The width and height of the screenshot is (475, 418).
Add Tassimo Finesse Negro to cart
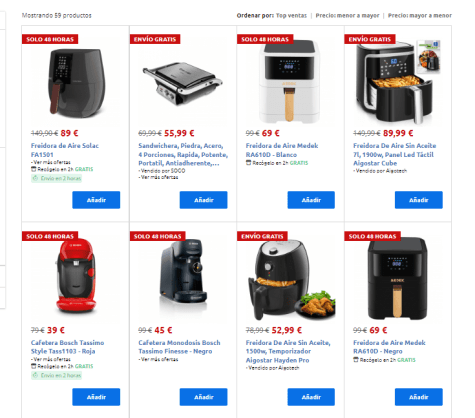[x=203, y=397]
